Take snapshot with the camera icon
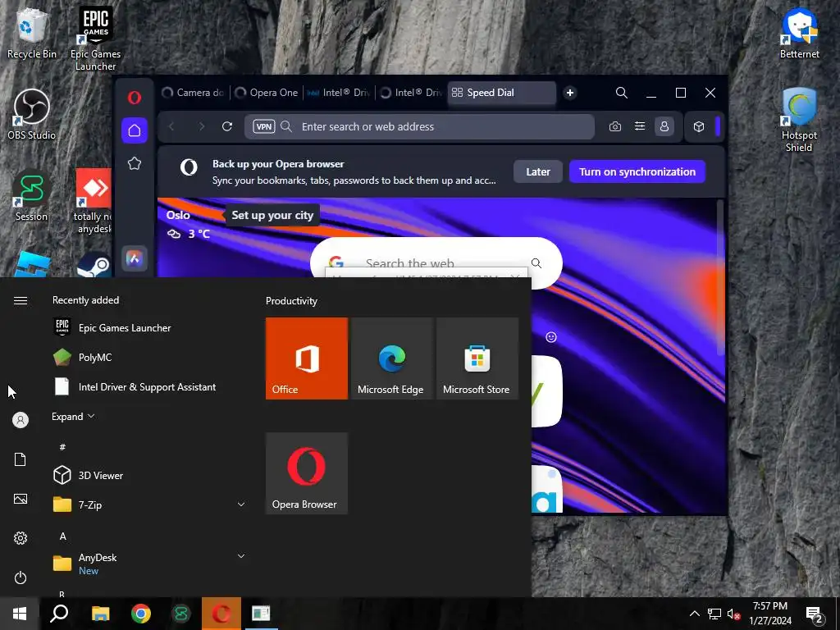 tap(615, 126)
